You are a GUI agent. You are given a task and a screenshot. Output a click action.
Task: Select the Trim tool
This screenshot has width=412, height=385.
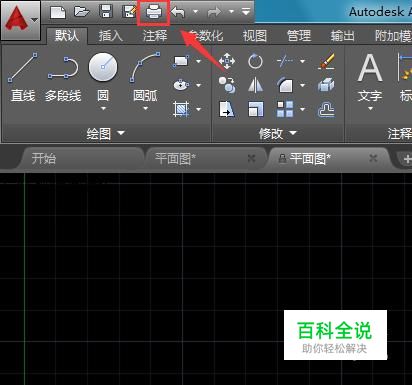click(285, 61)
